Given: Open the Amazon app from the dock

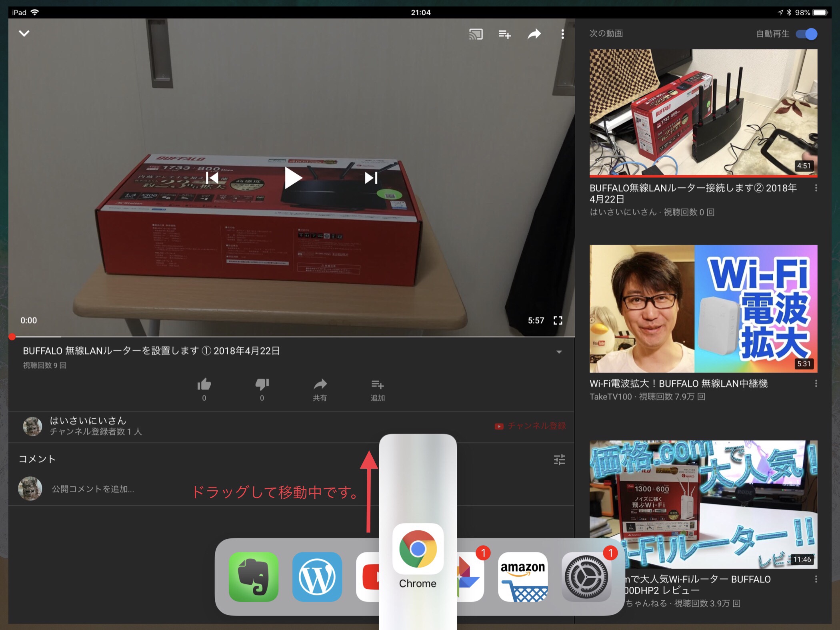Looking at the screenshot, I should pyautogui.click(x=523, y=577).
